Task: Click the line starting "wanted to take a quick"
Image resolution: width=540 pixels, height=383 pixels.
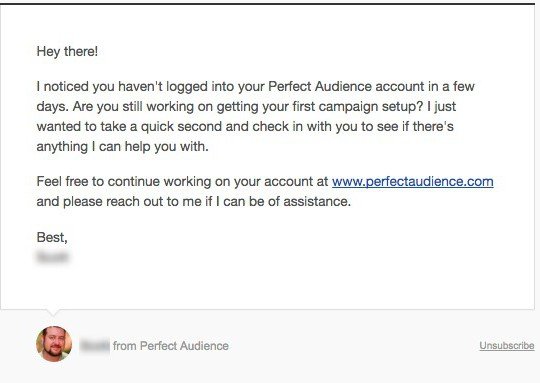Action: point(245,127)
